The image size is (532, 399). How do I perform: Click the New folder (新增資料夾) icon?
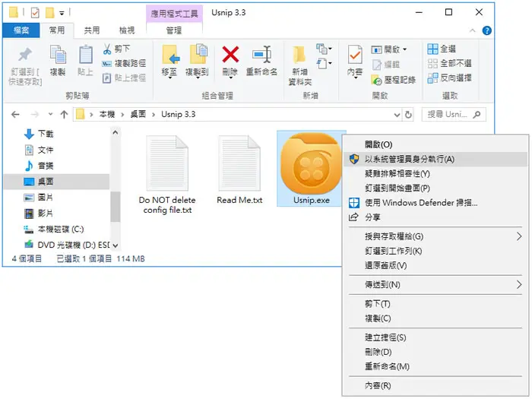coord(299,54)
